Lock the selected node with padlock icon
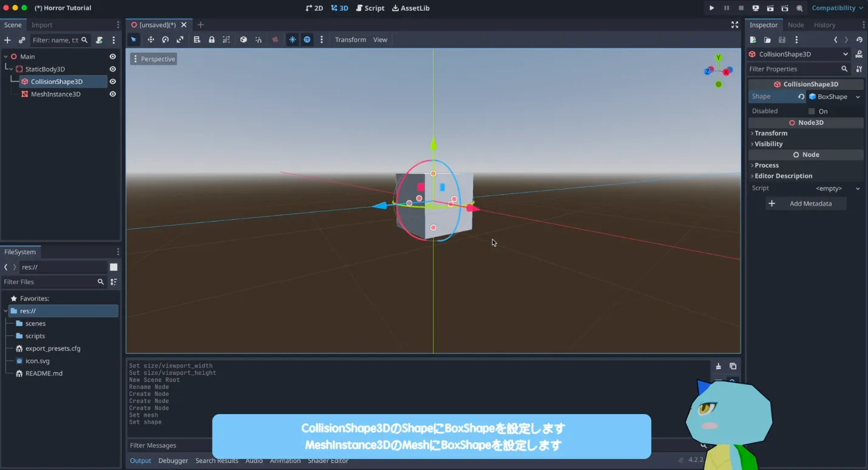 click(211, 39)
